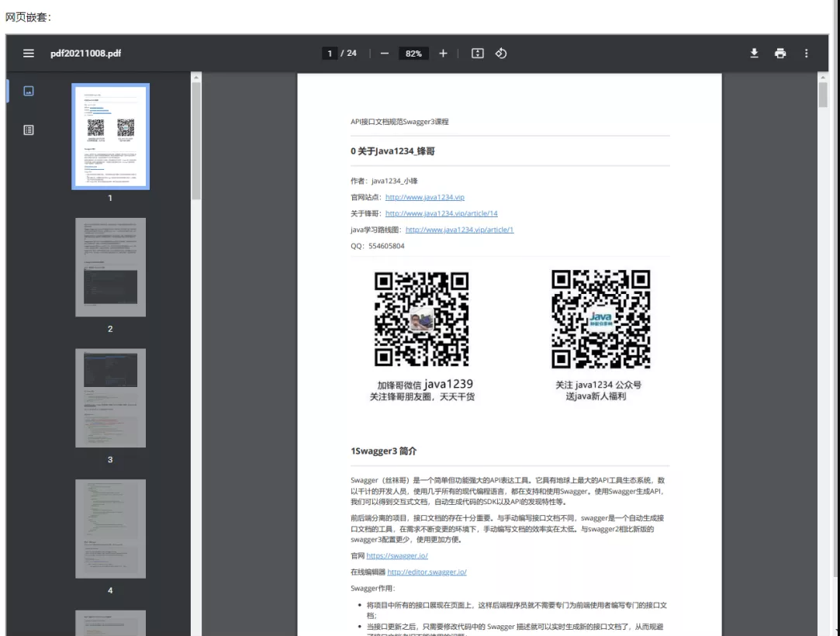Image resolution: width=840 pixels, height=636 pixels.
Task: Click the '作者: java1234_小锋' line
Action: coord(384,181)
